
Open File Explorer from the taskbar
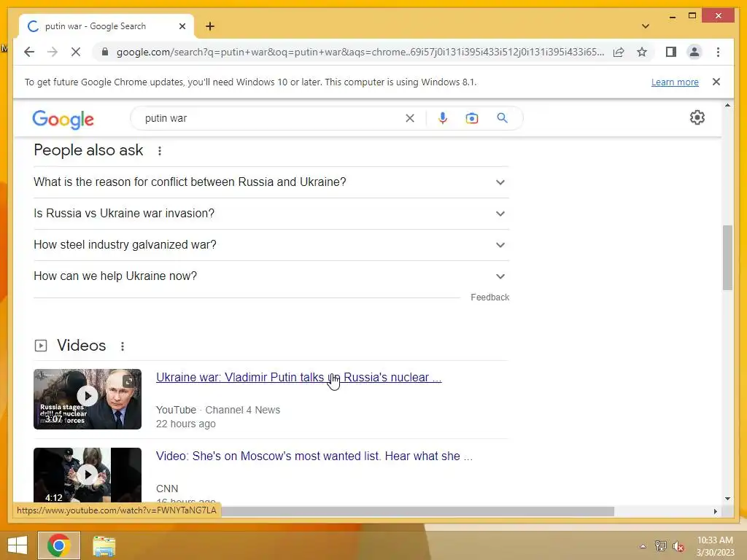pos(104,546)
